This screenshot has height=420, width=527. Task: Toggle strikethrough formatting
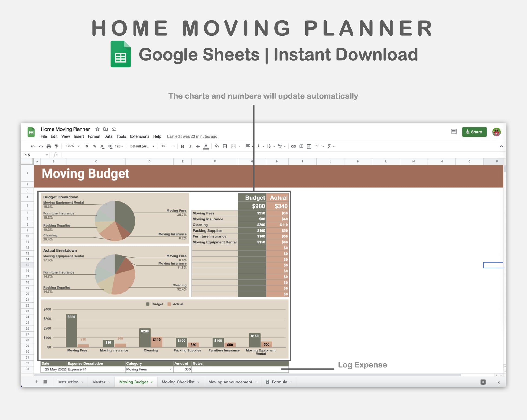[198, 146]
